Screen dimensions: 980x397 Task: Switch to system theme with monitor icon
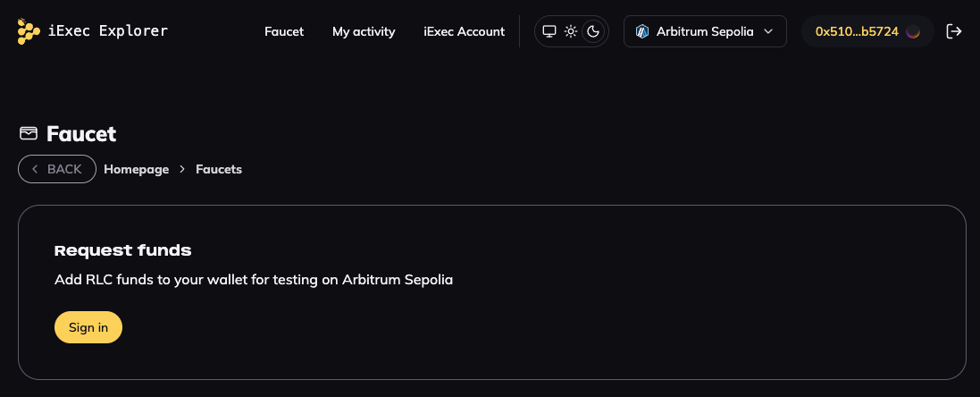coord(549,31)
